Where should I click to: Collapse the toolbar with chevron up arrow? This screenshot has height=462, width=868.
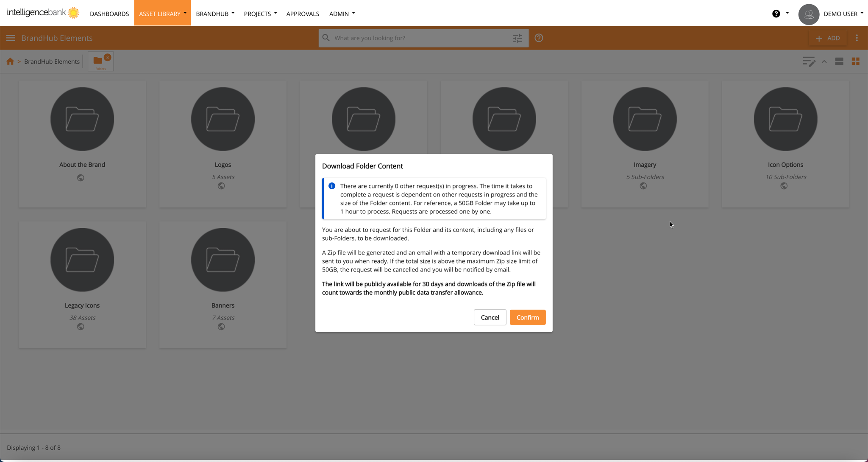[824, 62]
